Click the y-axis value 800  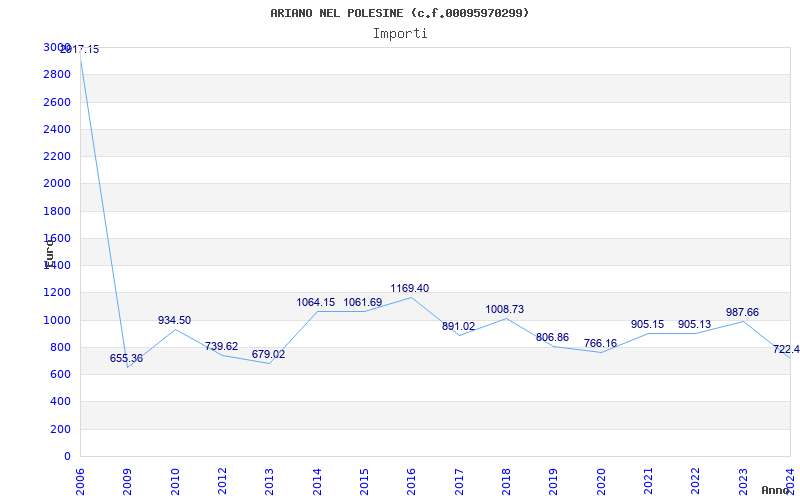(x=61, y=347)
